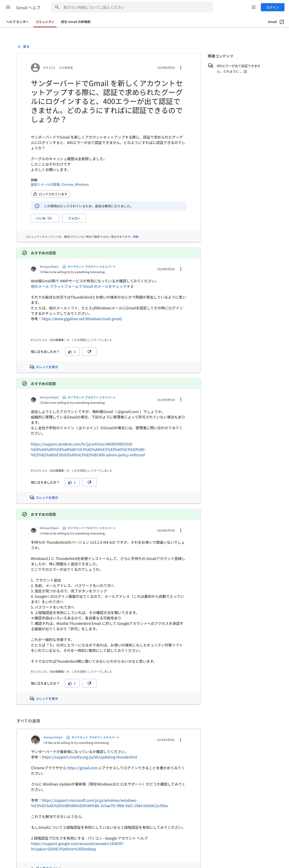
Task: Click the Windows tag link
Action: [x=82, y=184]
